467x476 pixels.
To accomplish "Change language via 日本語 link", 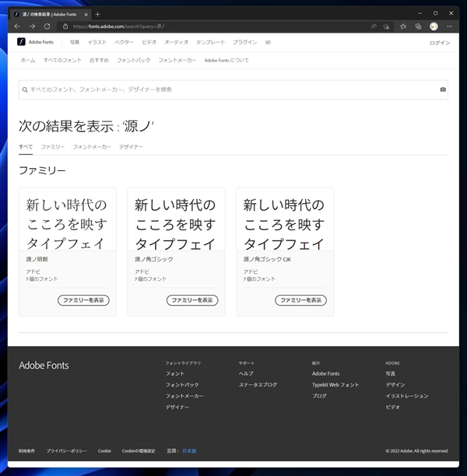I will tap(189, 451).
